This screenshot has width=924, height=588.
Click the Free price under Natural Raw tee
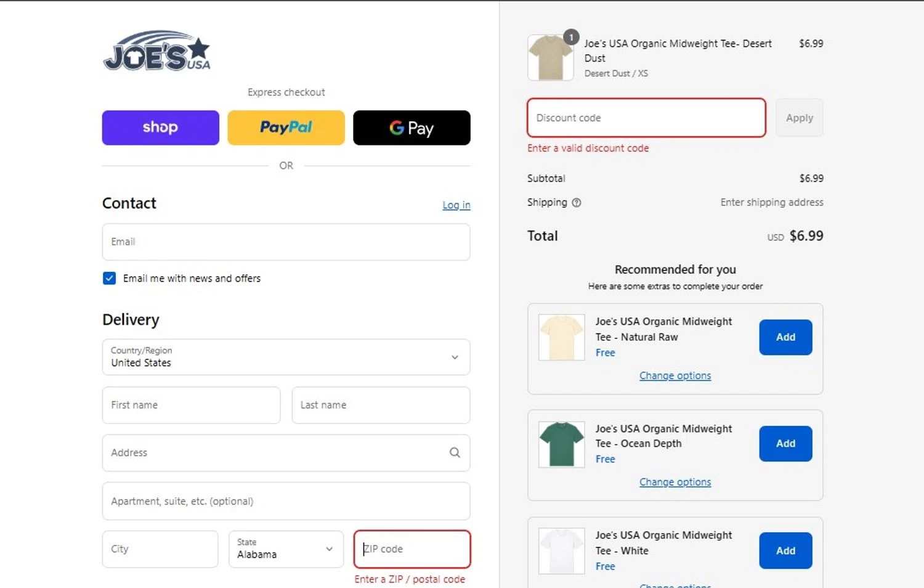605,353
